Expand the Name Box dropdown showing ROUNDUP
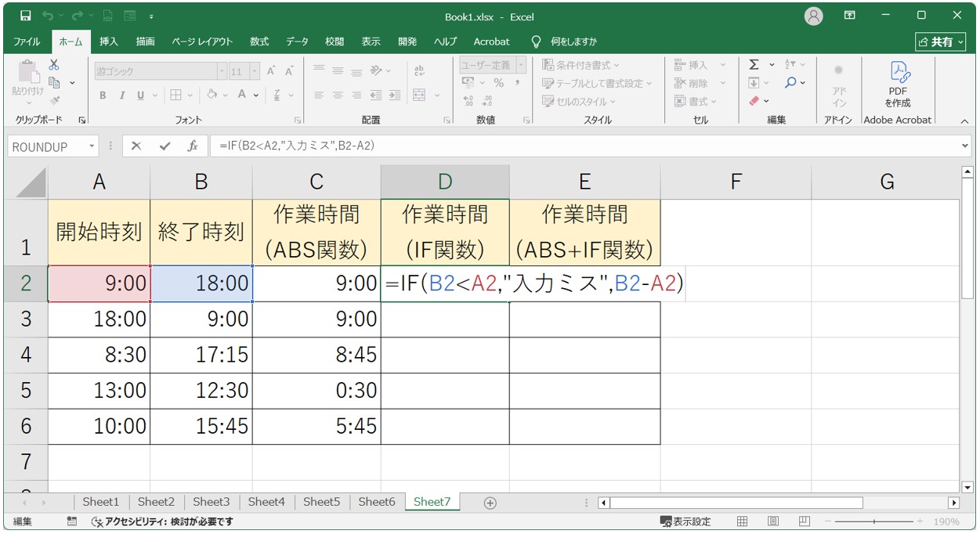 (92, 146)
